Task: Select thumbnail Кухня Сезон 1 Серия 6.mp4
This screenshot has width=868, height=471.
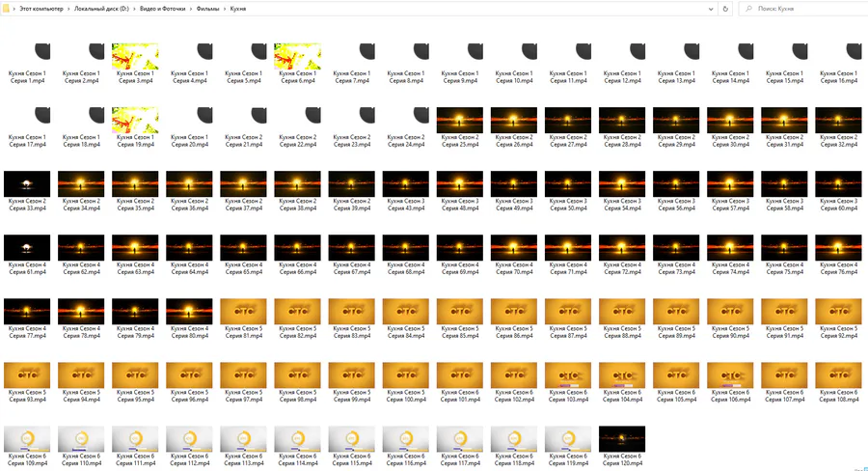Action: [297, 56]
